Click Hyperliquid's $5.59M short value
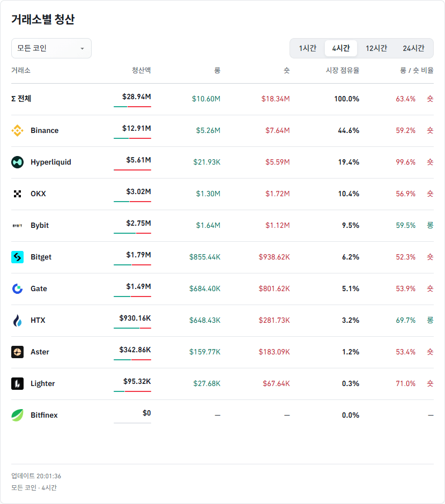Screen dimensions: 445x504 278,162
